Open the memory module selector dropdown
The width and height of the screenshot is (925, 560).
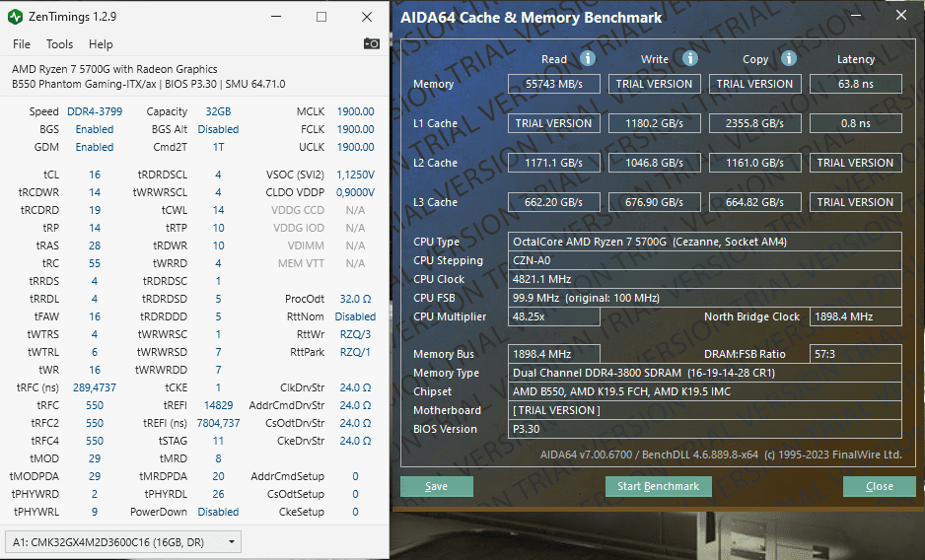[x=123, y=541]
